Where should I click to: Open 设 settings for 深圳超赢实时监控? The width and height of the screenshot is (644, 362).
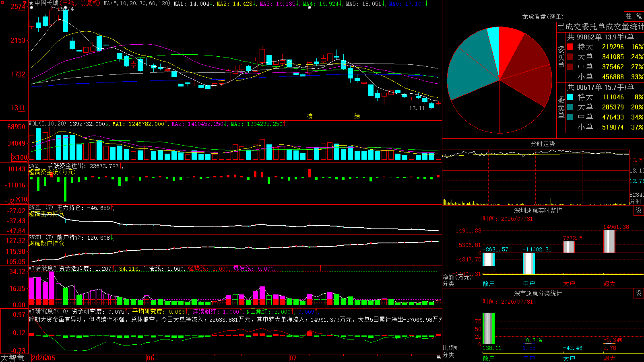click(x=639, y=210)
